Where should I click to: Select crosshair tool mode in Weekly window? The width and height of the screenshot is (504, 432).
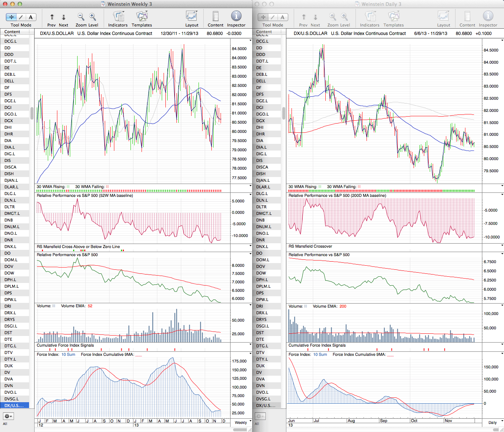pyautogui.click(x=12, y=17)
